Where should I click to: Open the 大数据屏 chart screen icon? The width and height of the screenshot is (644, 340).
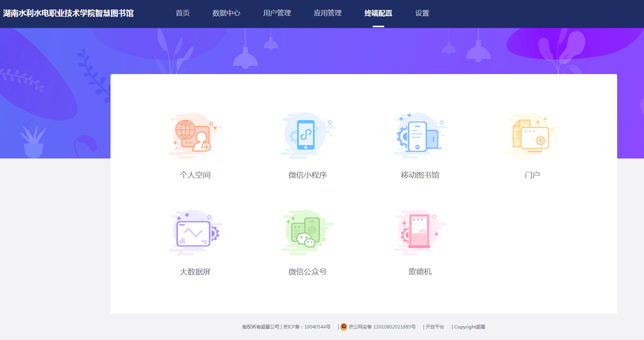point(195,232)
